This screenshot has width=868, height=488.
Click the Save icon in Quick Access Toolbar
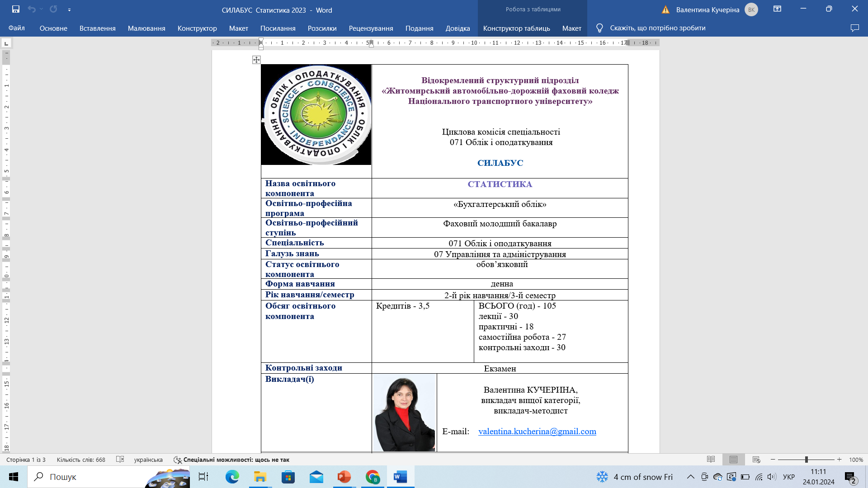(16, 9)
